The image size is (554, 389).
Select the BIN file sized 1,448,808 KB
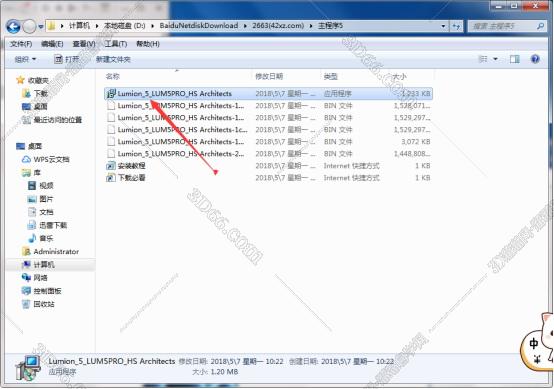coord(269,154)
